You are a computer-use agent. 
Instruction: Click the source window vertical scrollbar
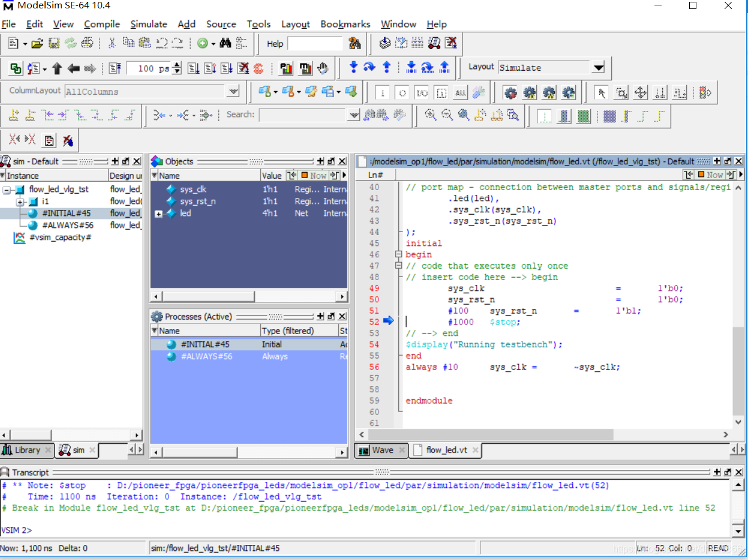tap(738, 370)
